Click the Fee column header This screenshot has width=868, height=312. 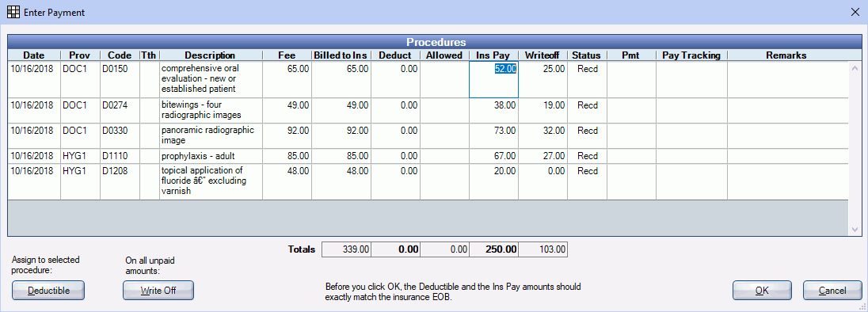click(x=287, y=55)
